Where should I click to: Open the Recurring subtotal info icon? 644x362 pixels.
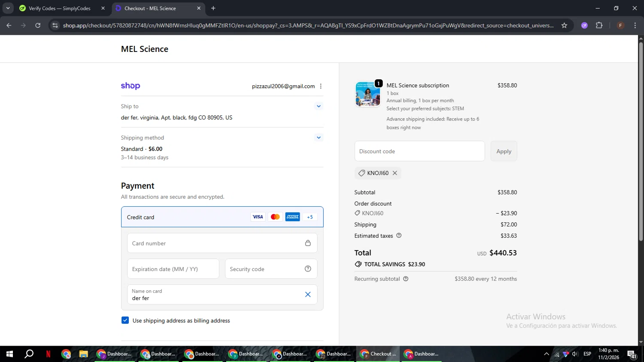406,279
